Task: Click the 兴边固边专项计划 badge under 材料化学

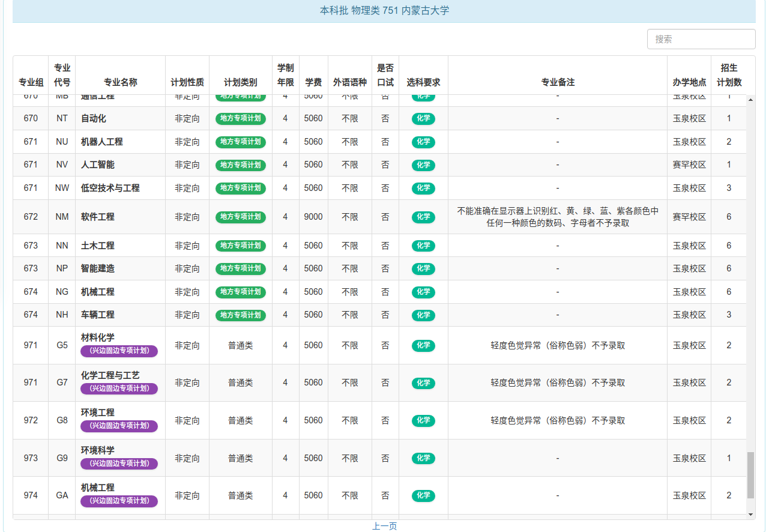Action: (119, 351)
